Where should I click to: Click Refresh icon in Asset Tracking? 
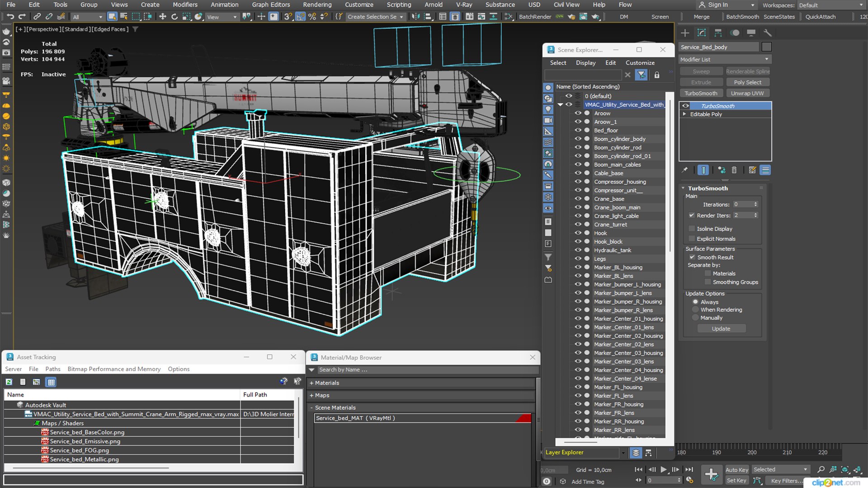[x=9, y=382]
